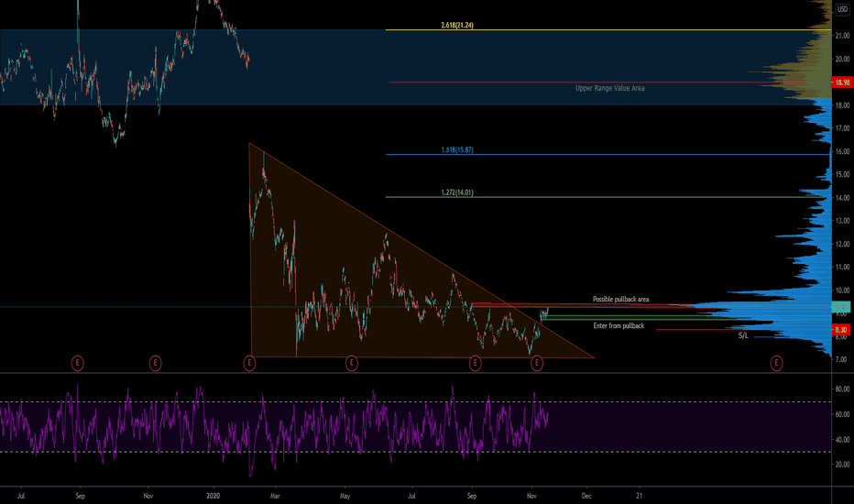Screen dimensions: 854x504
Task: Click 14.00 on the price axis
Action: click(843, 198)
